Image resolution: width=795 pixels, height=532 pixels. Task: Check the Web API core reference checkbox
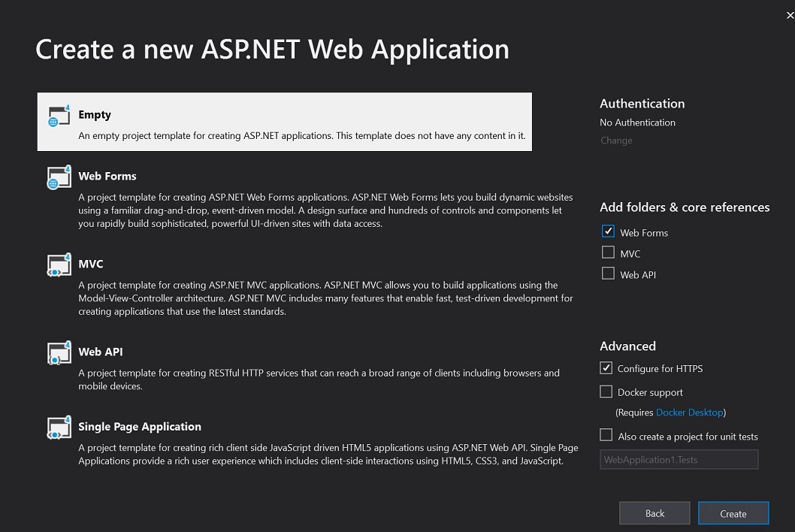[x=608, y=274]
